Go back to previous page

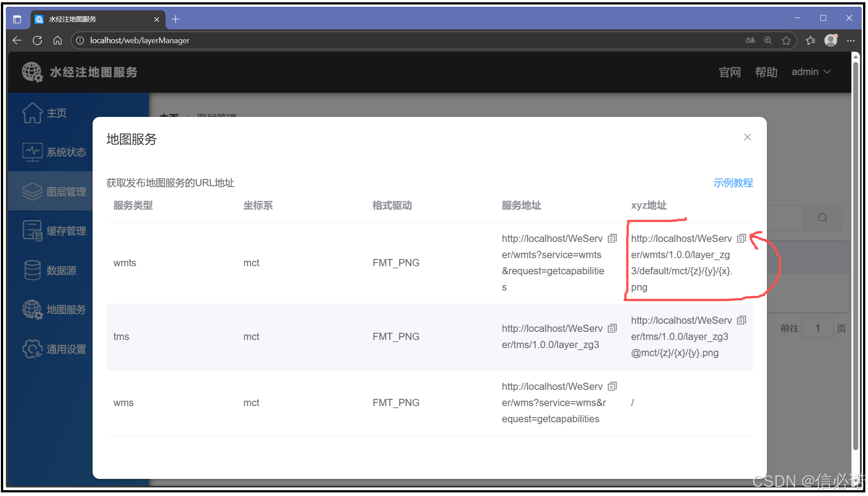click(x=17, y=40)
